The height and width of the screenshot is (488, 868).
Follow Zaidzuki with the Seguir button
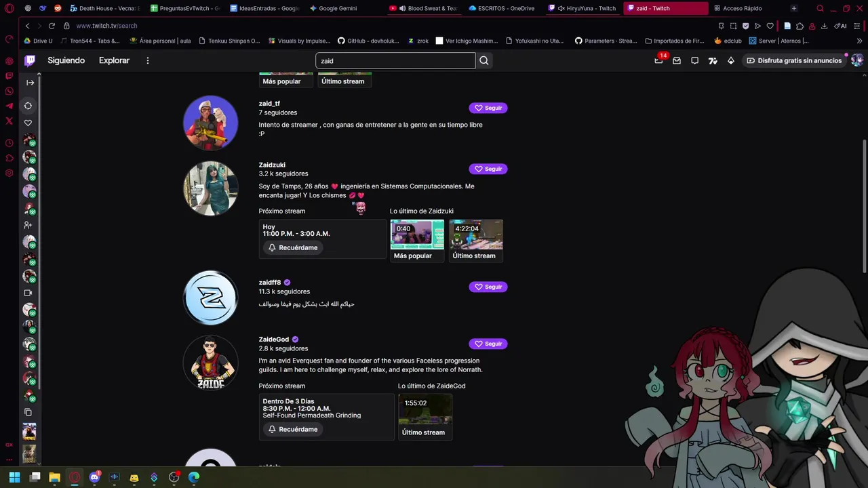coord(488,169)
